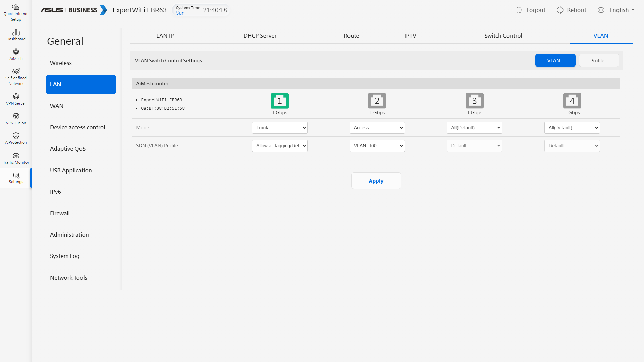644x362 pixels.
Task: Switch to the Profile toggle view
Action: click(x=598, y=61)
